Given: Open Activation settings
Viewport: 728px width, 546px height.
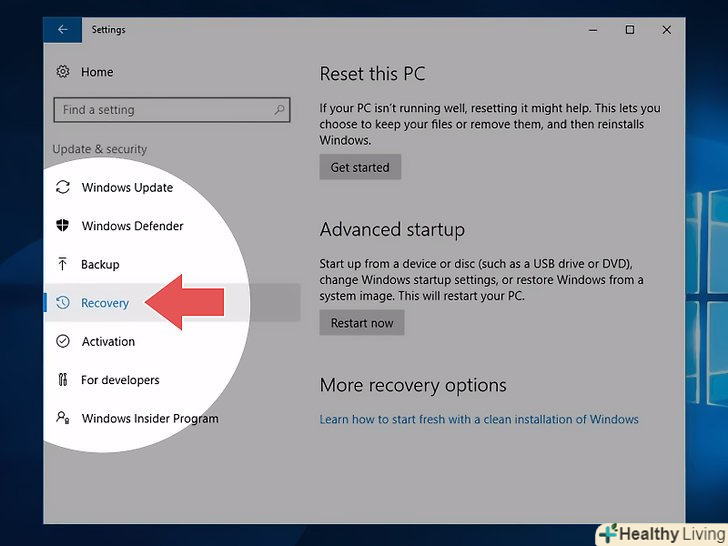Looking at the screenshot, I should tap(108, 342).
